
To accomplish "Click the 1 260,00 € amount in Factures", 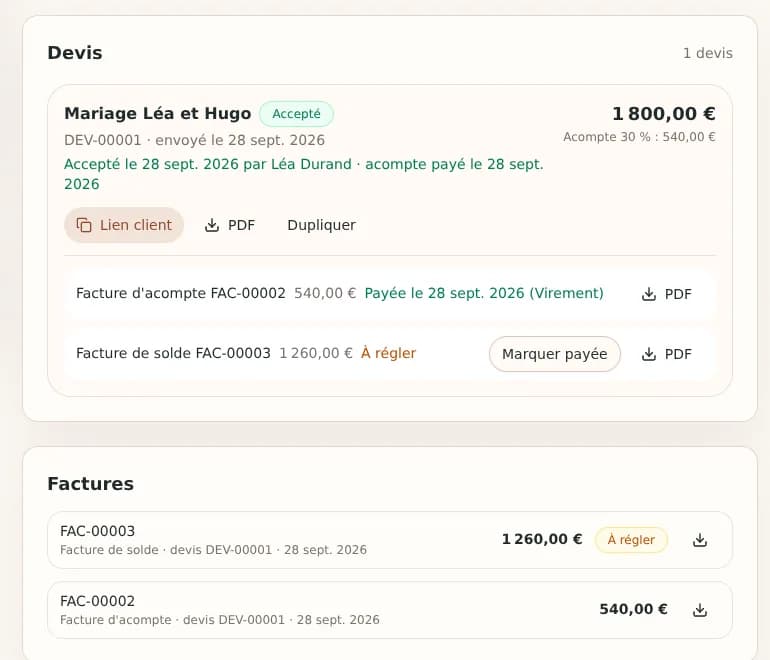I will click(542, 539).
